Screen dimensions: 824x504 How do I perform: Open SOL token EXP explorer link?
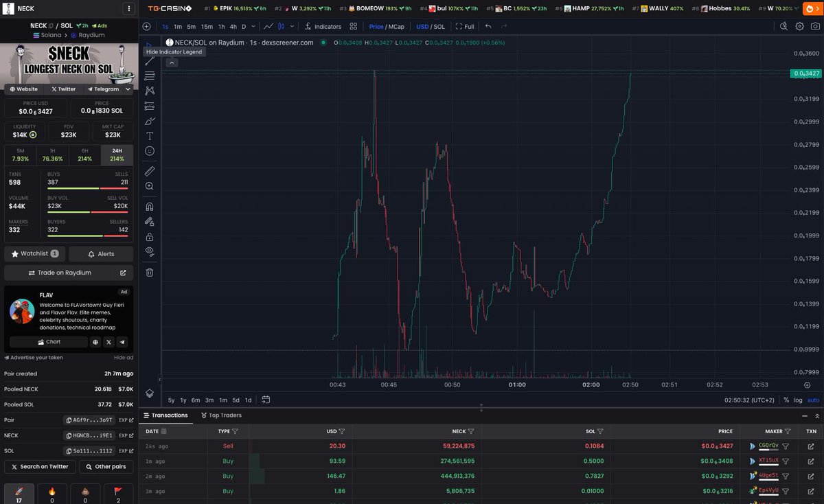pos(126,451)
